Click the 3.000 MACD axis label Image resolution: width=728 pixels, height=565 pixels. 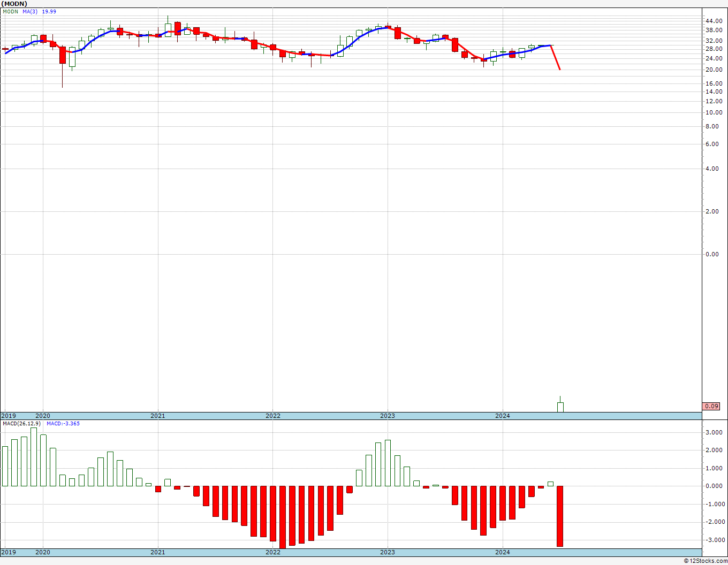714,432
